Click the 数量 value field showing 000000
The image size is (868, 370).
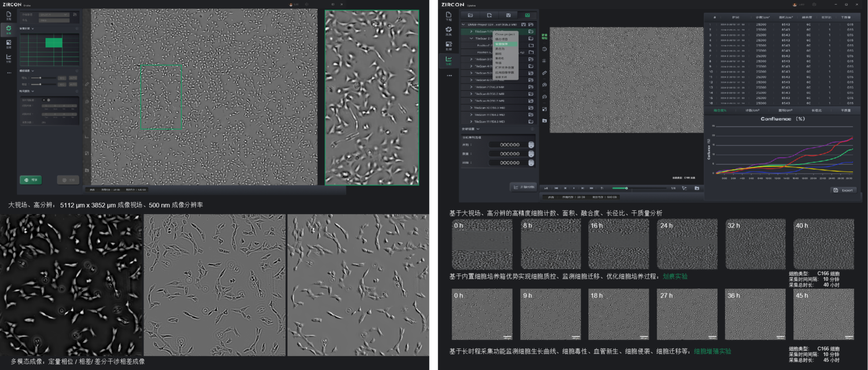coord(508,153)
